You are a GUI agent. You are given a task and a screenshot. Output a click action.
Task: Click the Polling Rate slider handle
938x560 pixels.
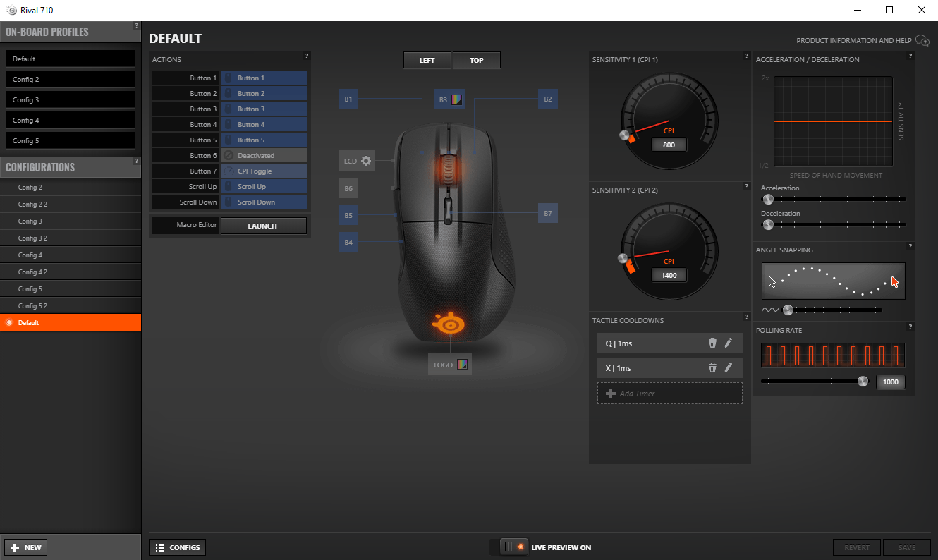click(x=863, y=381)
